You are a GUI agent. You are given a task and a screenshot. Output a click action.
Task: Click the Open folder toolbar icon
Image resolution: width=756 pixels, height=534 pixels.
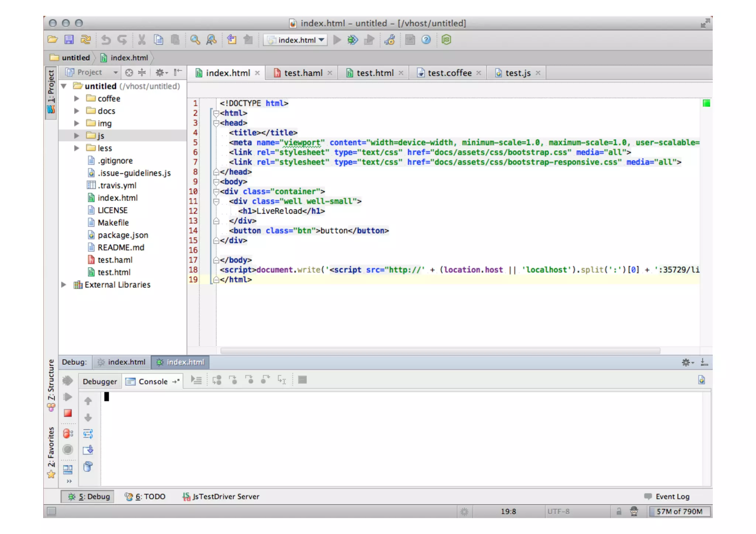coord(52,39)
